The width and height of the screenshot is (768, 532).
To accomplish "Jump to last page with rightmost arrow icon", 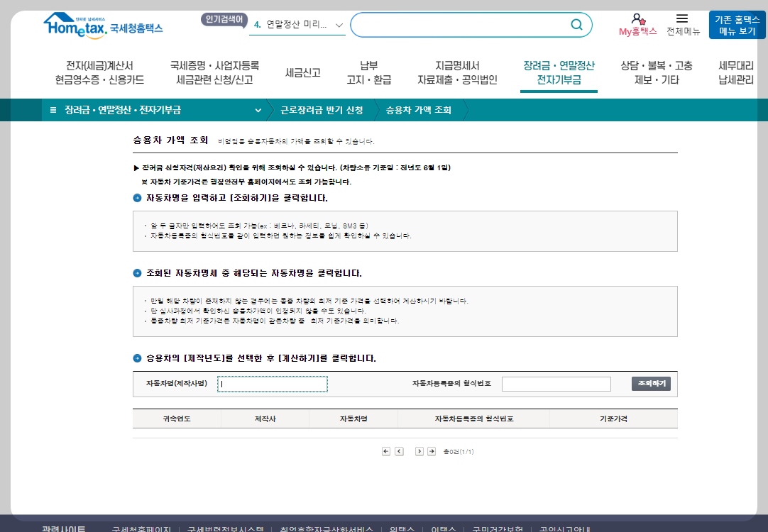I will click(432, 450).
